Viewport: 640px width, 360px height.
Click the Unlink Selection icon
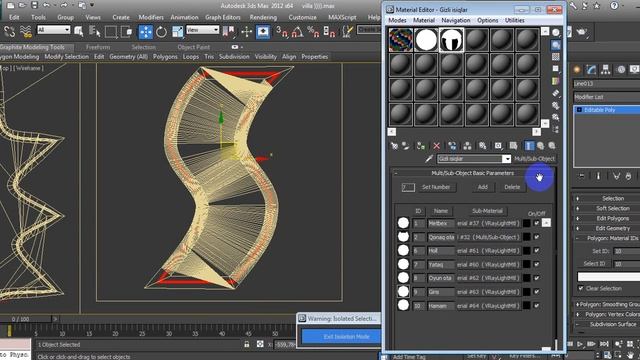[9, 31]
